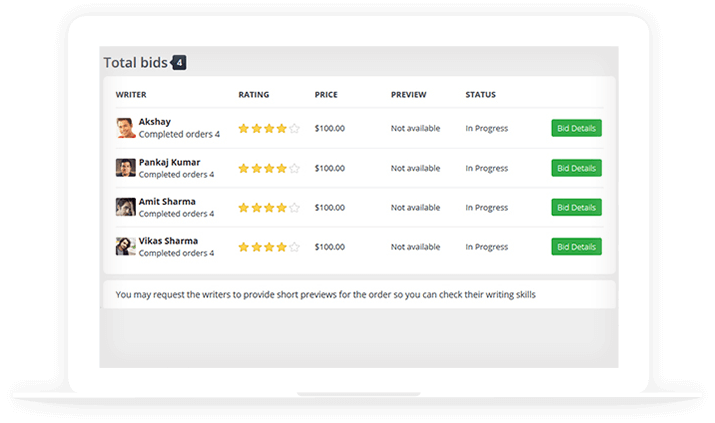Open Bid Details for Akshay

pyautogui.click(x=576, y=128)
